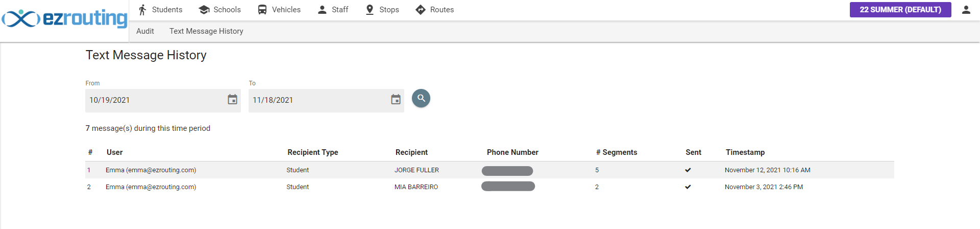980x229 pixels.
Task: Open the 22 SUMMER (DEFAULT) selector
Action: click(900, 10)
